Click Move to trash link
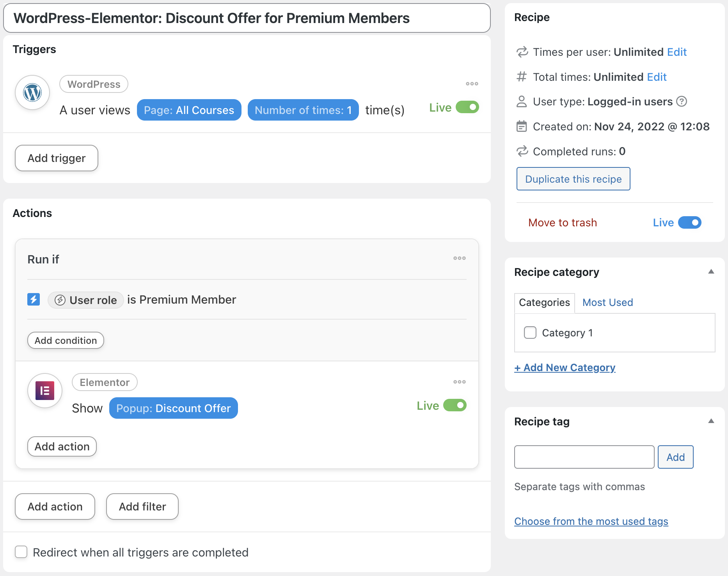 coord(563,222)
